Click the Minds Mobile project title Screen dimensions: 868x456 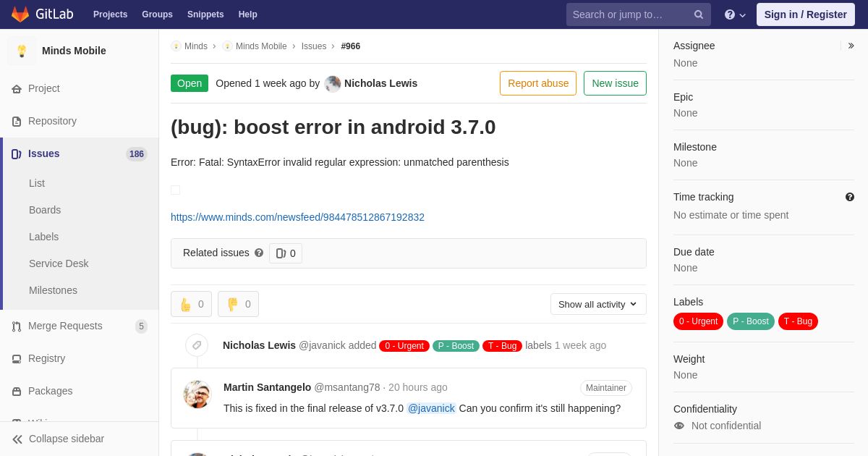[74, 51]
